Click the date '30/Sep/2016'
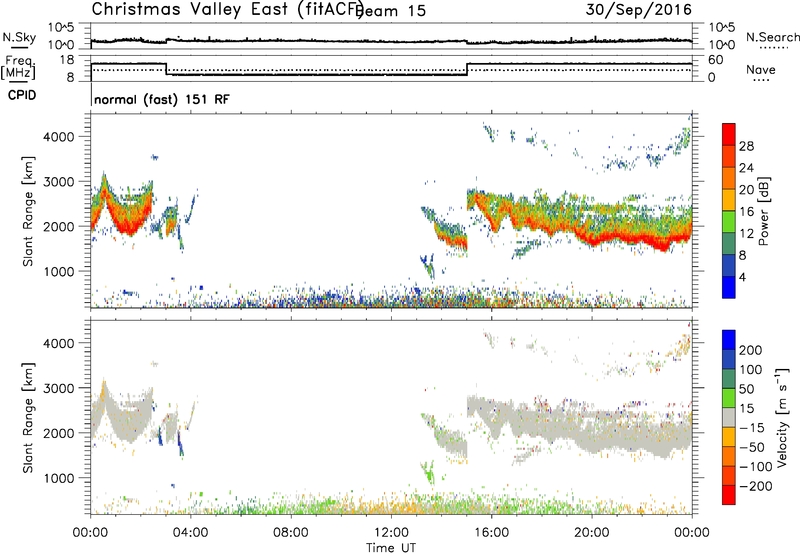 point(639,9)
